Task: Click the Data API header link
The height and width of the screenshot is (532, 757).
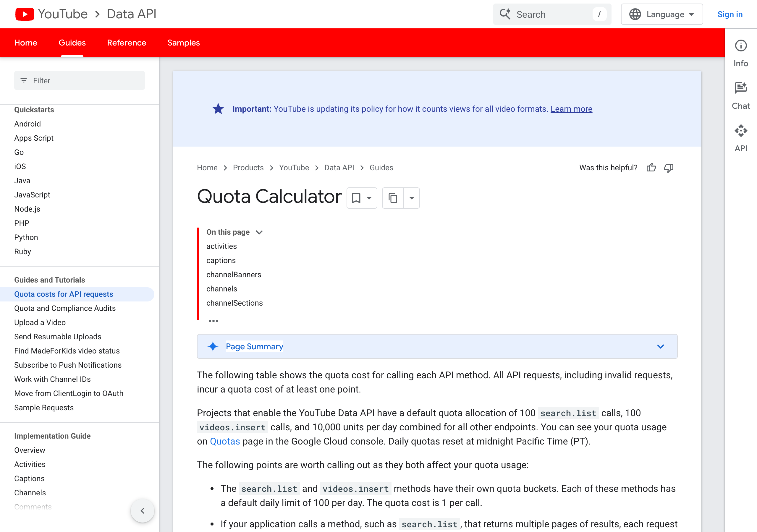Action: point(132,14)
